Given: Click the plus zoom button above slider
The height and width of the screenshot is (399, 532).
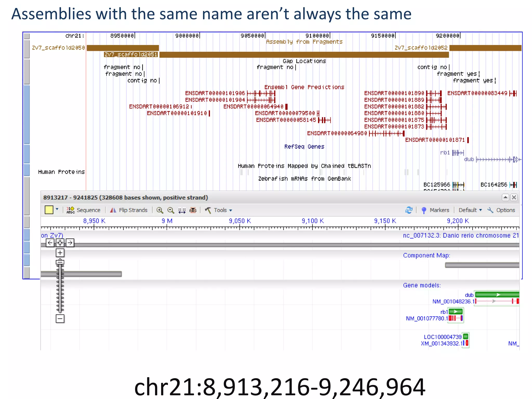Looking at the screenshot, I should point(60,253).
